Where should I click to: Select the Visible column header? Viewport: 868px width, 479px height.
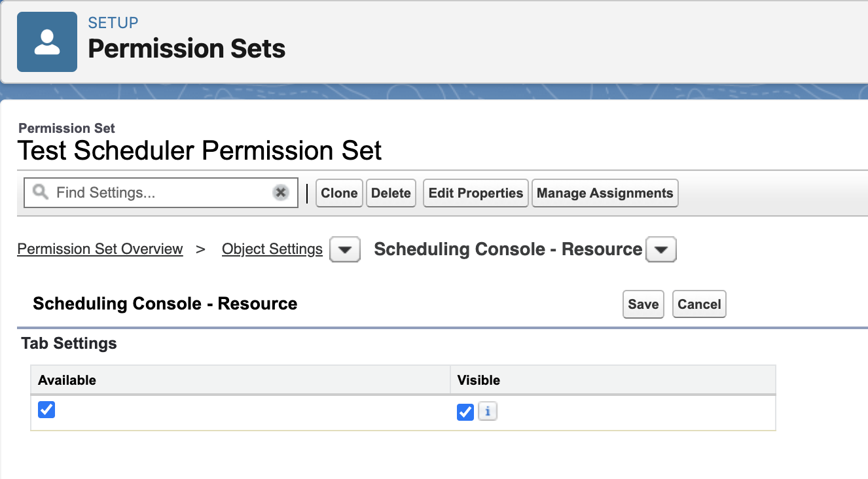pos(479,380)
